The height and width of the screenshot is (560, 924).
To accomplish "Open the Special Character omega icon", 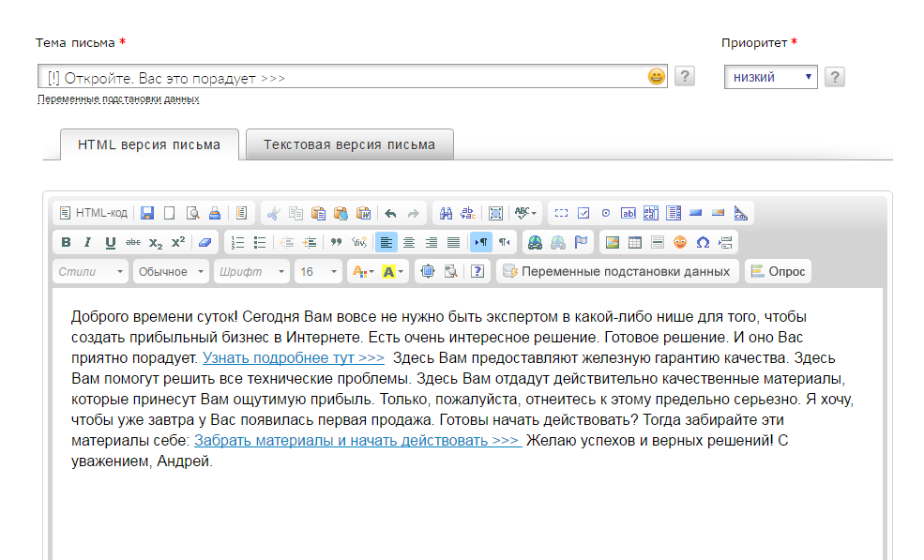I will (703, 242).
